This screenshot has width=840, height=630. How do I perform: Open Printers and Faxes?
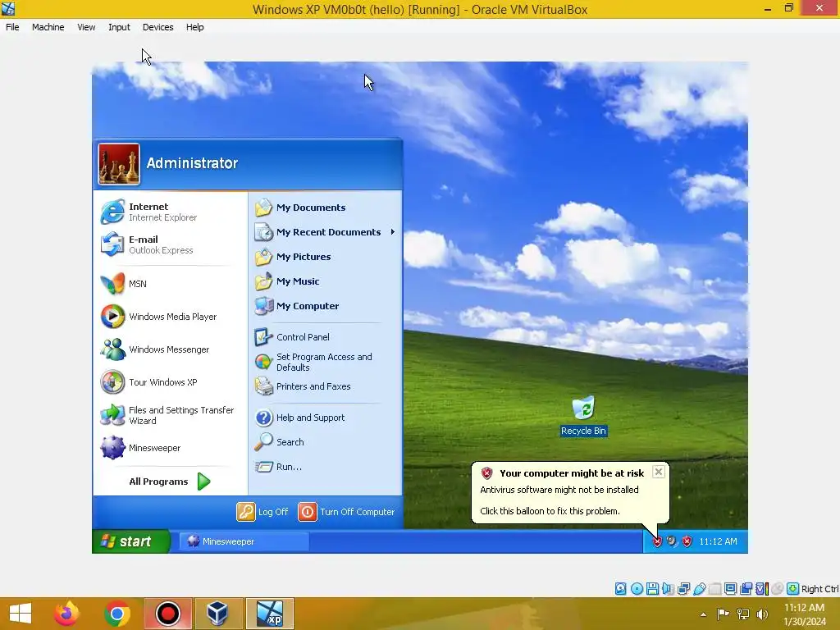(x=325, y=386)
